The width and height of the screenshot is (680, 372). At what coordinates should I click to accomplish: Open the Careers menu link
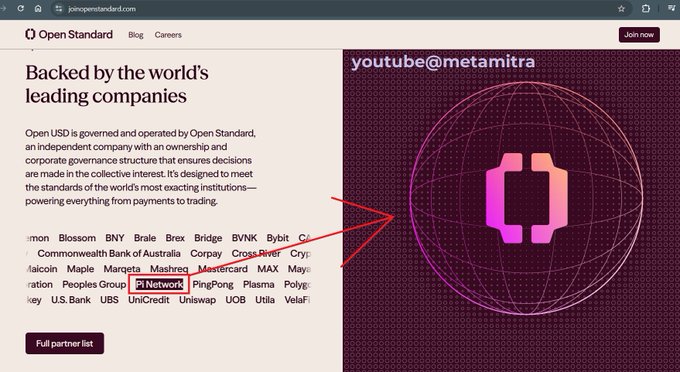[168, 35]
